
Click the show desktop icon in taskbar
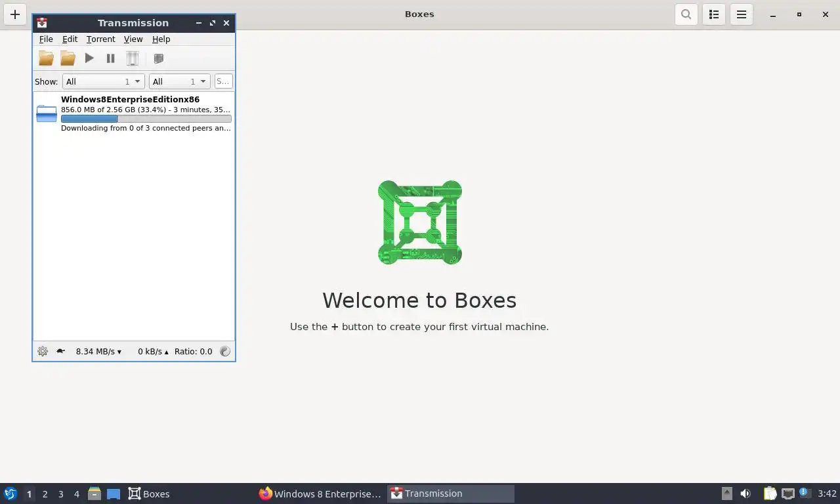point(114,493)
